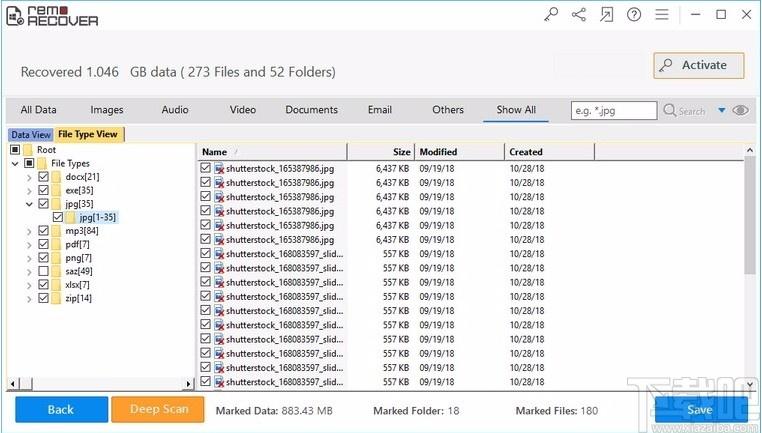
Task: Select the xlsx[7] folder in tree
Action: [x=78, y=285]
